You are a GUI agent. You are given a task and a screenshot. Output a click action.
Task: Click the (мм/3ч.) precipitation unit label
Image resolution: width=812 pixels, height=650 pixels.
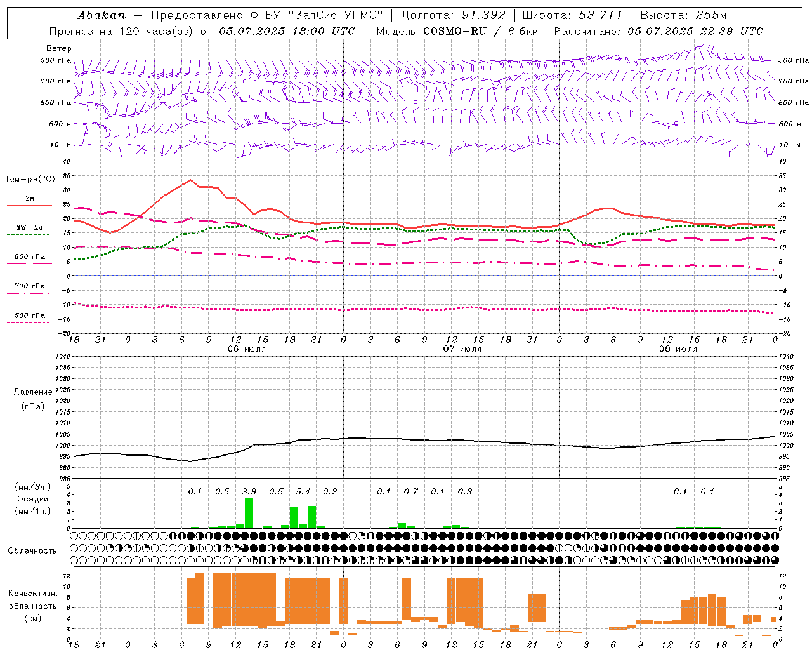(x=32, y=487)
